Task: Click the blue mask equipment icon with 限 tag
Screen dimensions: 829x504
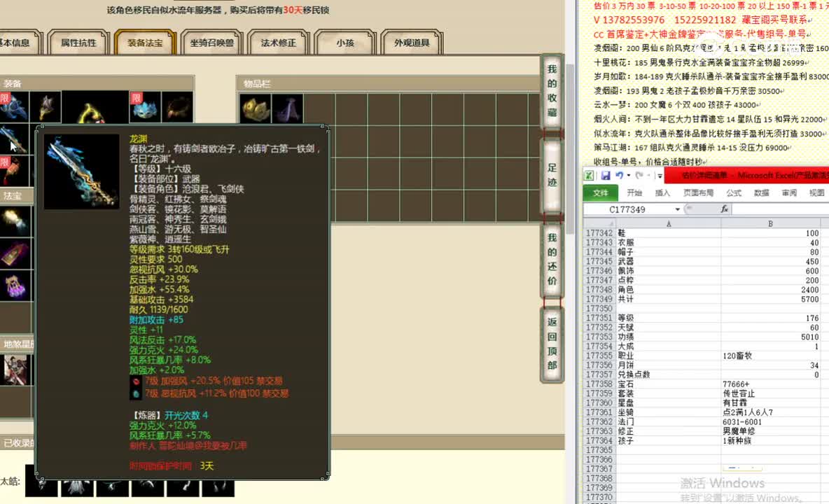Action: (x=145, y=107)
